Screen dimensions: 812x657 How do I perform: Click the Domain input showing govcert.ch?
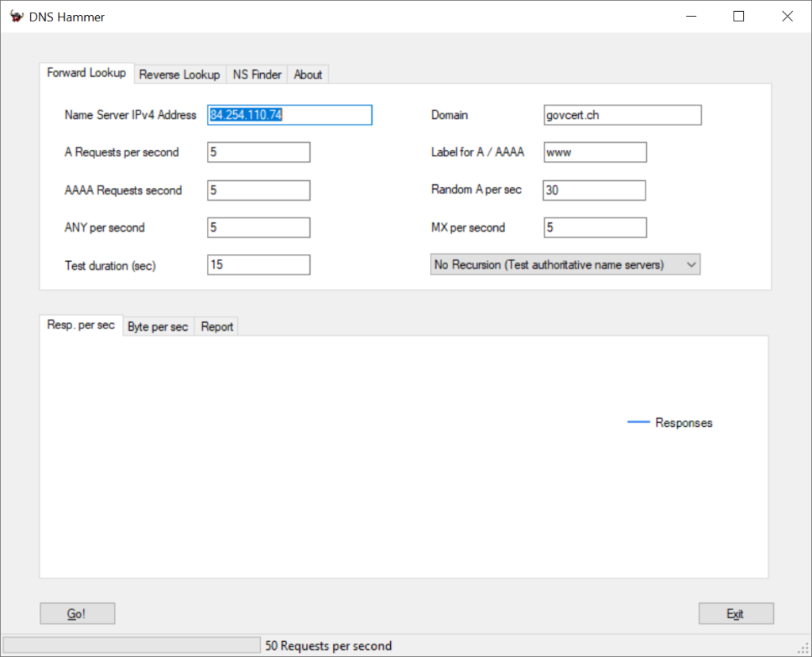coord(622,114)
